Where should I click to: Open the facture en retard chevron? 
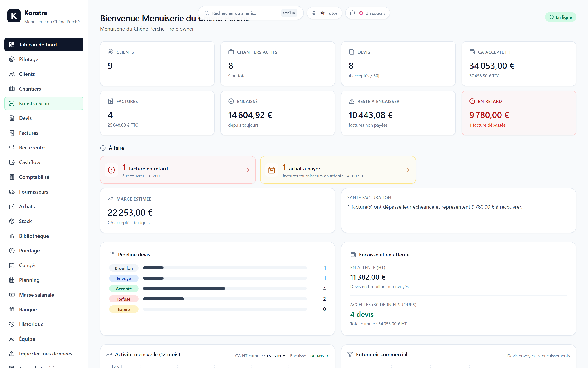click(x=248, y=170)
